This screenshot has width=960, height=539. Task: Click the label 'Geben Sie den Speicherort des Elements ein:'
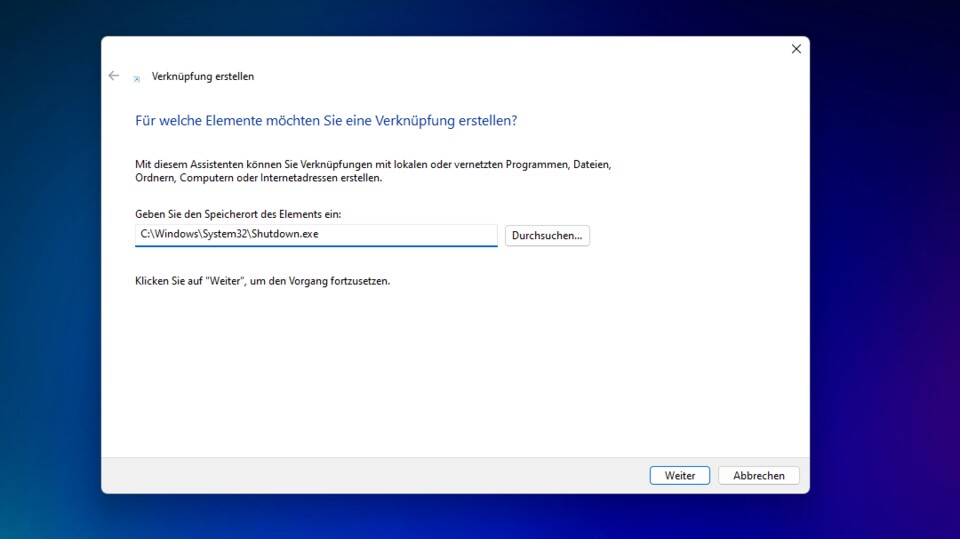tap(238, 214)
